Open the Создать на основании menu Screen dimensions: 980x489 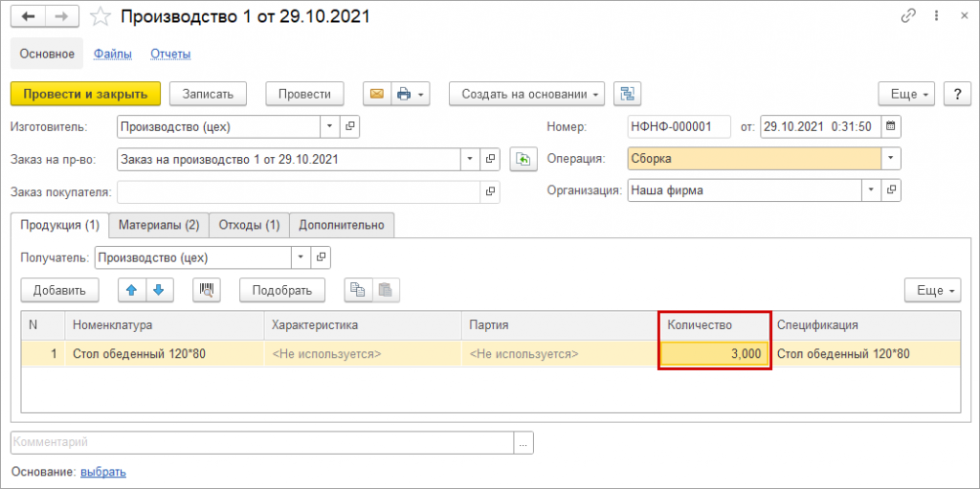526,94
